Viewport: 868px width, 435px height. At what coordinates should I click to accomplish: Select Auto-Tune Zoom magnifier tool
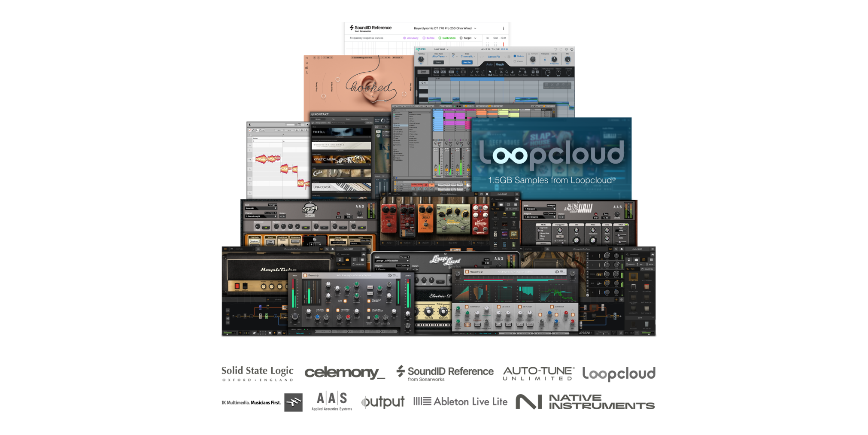(507, 72)
